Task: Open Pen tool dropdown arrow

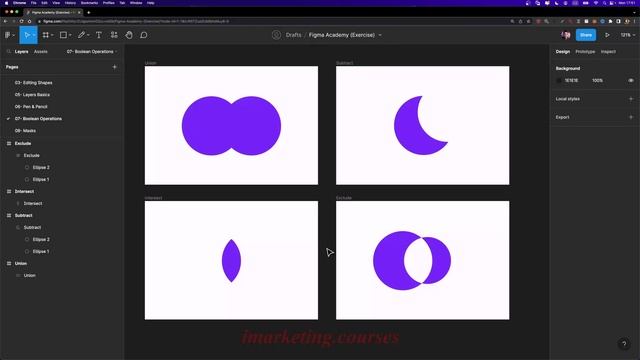Action: (88, 36)
